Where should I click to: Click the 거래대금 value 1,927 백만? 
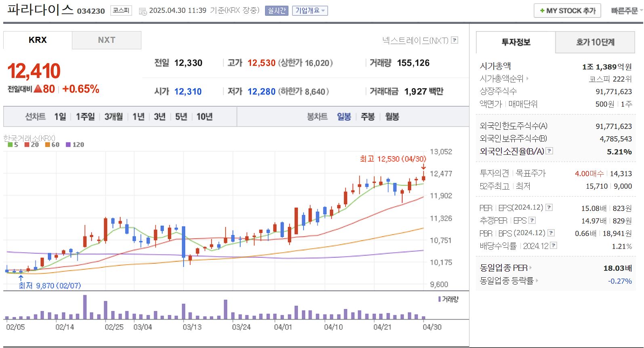(424, 91)
